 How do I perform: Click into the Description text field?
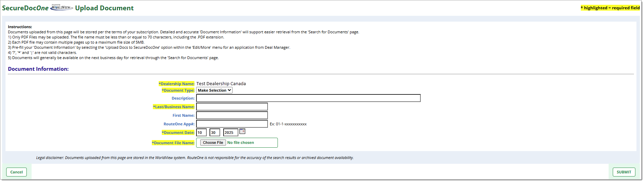point(308,98)
